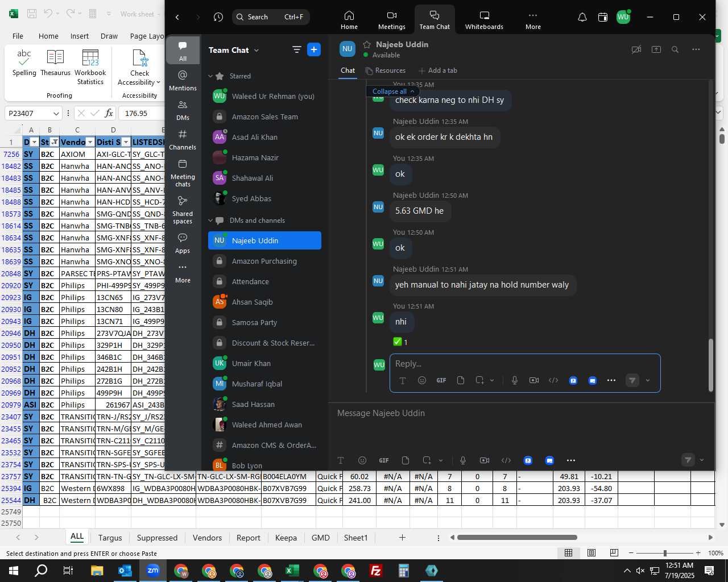Click the Excel horizontal scrollbar thumb
728x582 pixels.
(517, 538)
